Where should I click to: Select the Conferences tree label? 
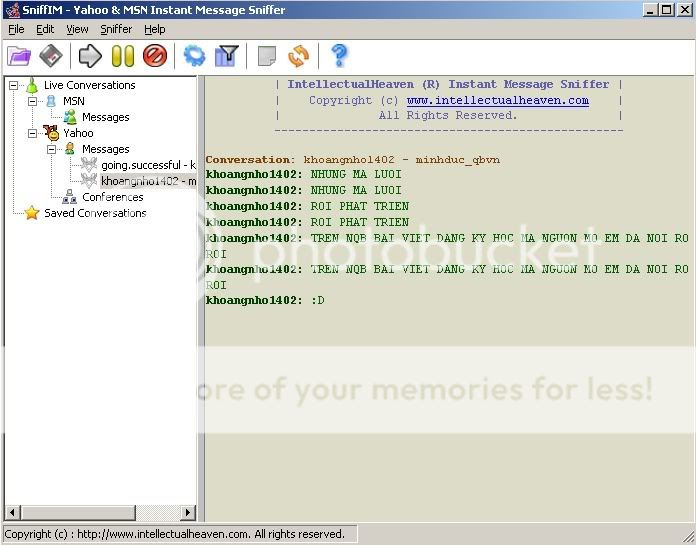point(113,197)
